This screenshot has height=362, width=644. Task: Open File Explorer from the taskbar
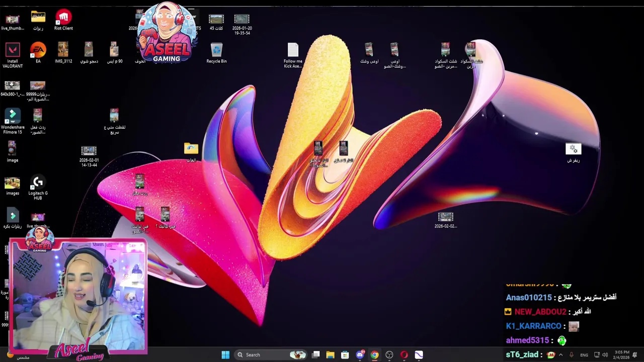(x=330, y=355)
